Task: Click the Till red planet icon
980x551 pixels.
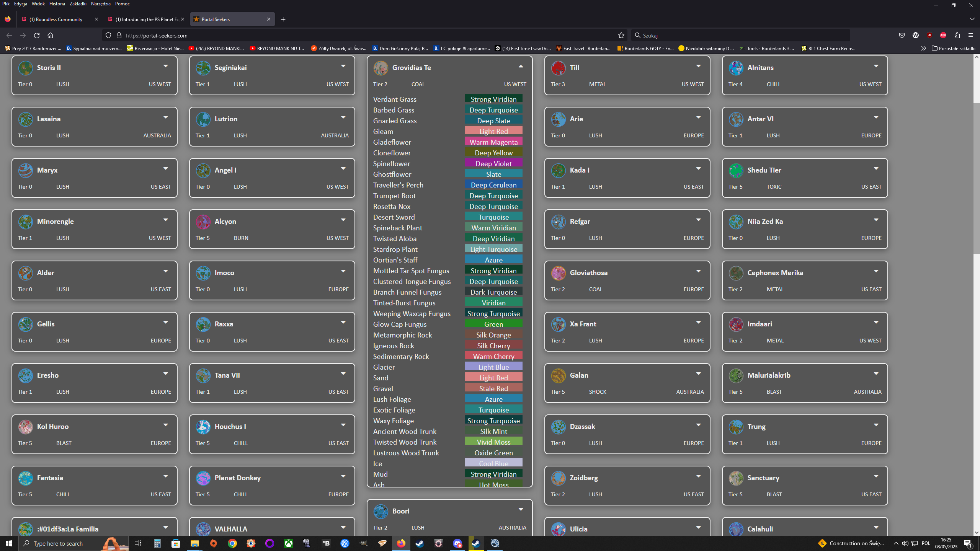Action: pyautogui.click(x=559, y=68)
